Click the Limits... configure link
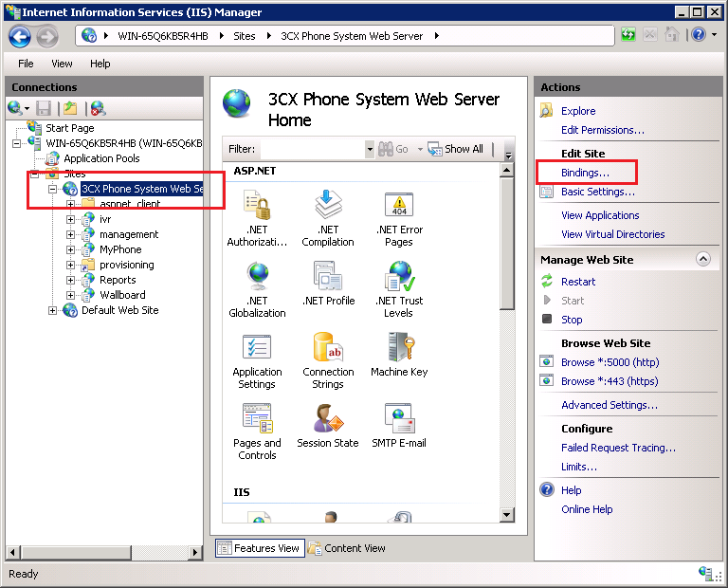This screenshot has height=588, width=728. (x=579, y=467)
